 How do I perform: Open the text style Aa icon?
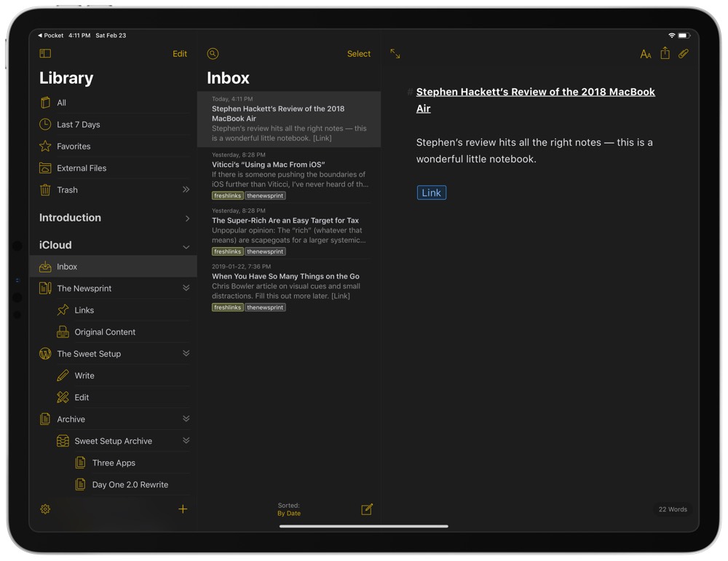click(x=645, y=54)
